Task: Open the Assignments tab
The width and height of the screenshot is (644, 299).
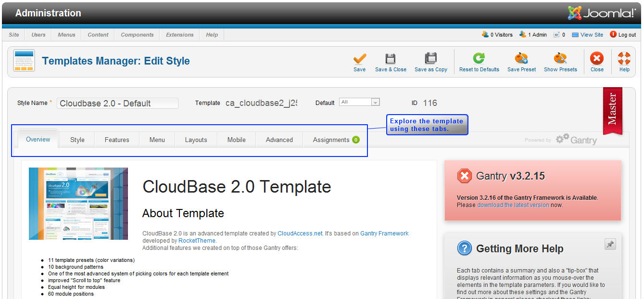Action: pyautogui.click(x=336, y=140)
